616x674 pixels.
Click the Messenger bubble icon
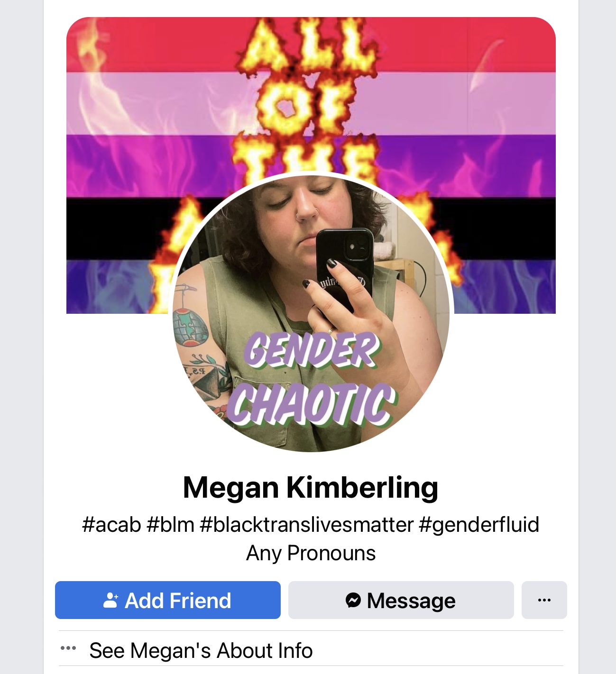(353, 600)
